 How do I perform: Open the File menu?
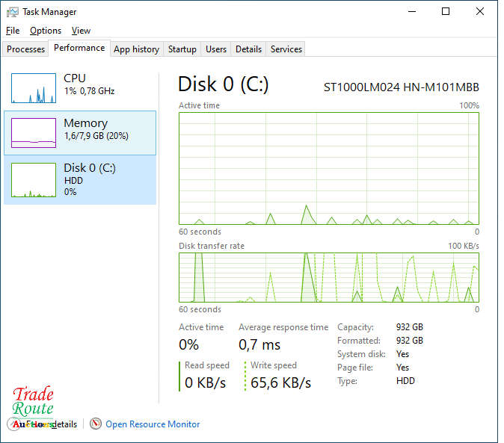point(13,31)
